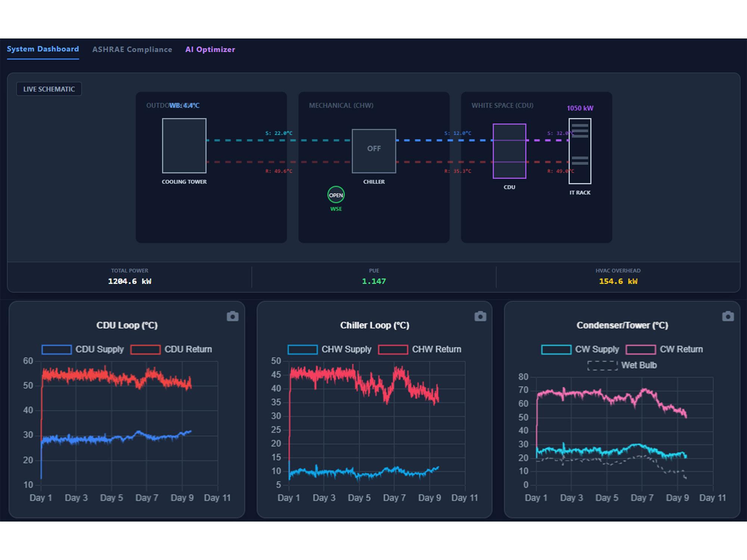Select the Chiller OFF unit icon
Screen dimensions: 747x560
click(x=374, y=151)
